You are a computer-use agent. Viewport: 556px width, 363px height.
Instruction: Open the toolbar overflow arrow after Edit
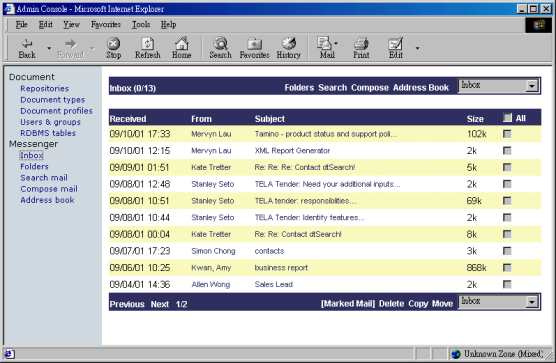[x=418, y=48]
